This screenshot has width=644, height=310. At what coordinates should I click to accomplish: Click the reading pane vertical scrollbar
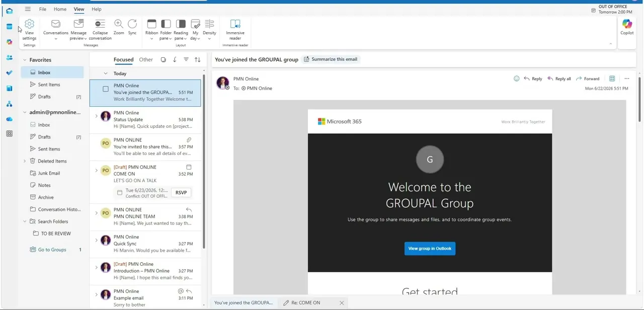[x=639, y=99]
